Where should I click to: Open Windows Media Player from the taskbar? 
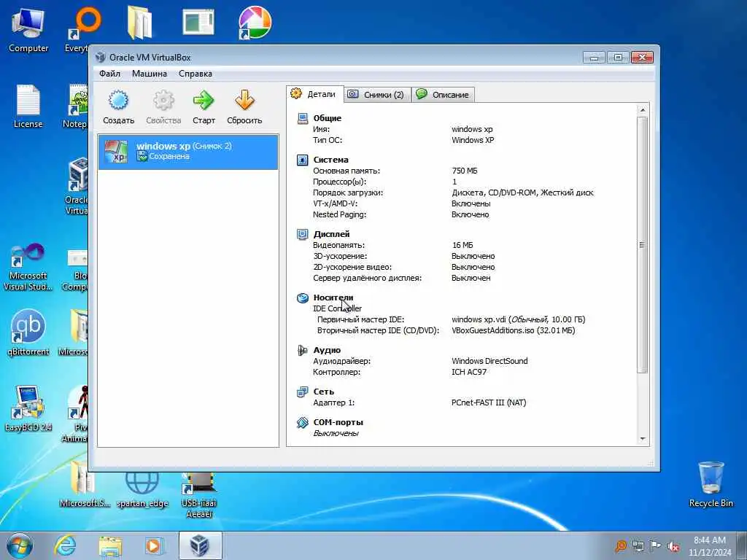[x=155, y=545]
